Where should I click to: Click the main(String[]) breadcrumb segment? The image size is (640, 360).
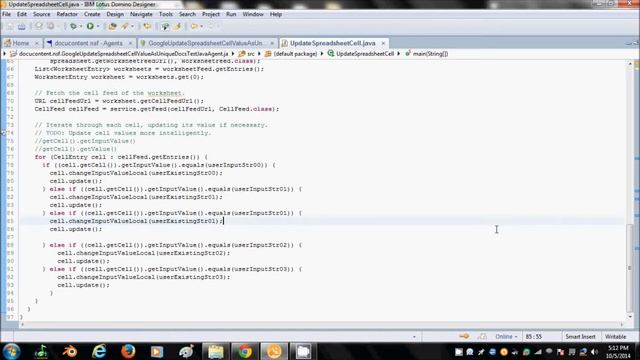[427, 54]
